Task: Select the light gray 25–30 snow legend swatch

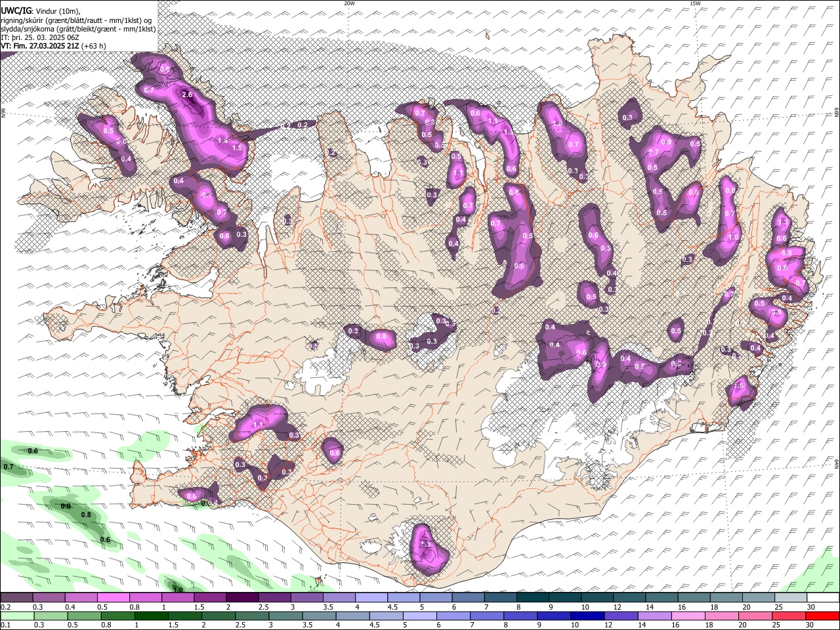Action: 791,597
